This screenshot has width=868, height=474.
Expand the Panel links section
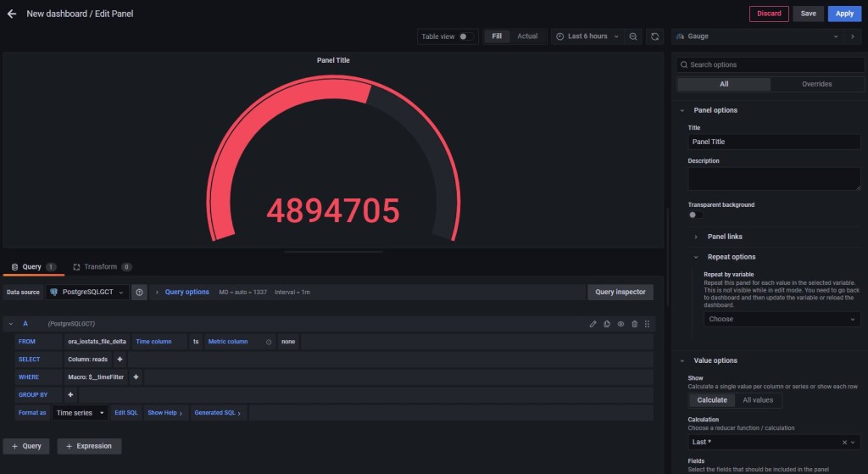coord(725,237)
